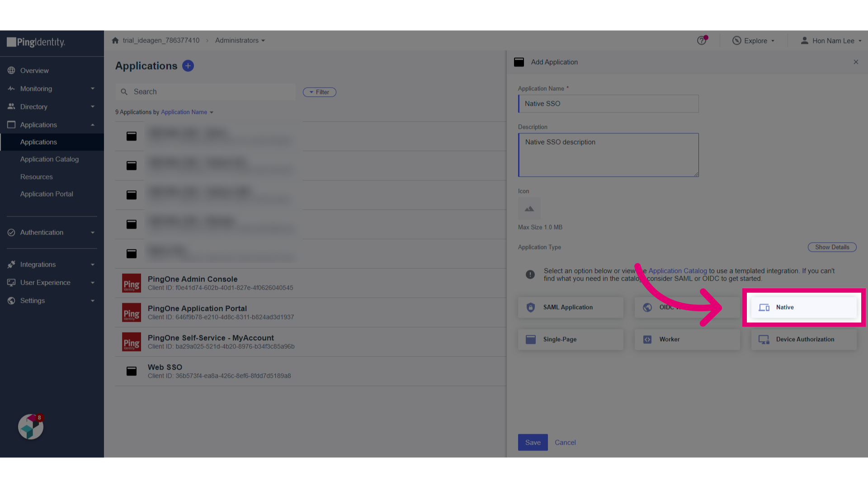Open Overview in the sidebar
Image resolution: width=868 pixels, height=488 pixels.
coord(34,70)
